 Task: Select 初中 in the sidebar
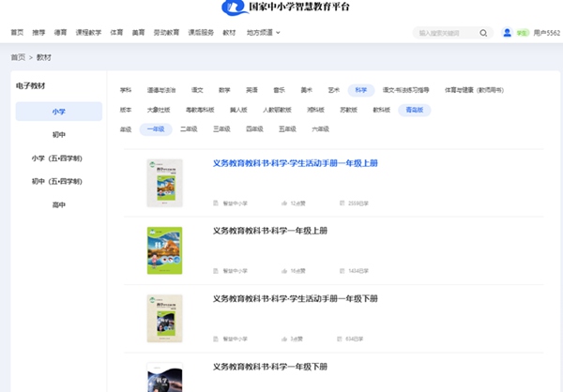[58, 135]
